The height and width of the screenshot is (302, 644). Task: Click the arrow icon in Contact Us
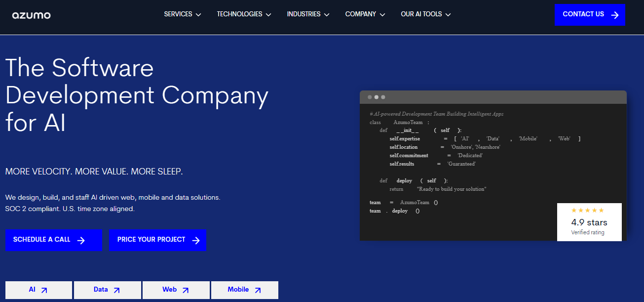615,15
